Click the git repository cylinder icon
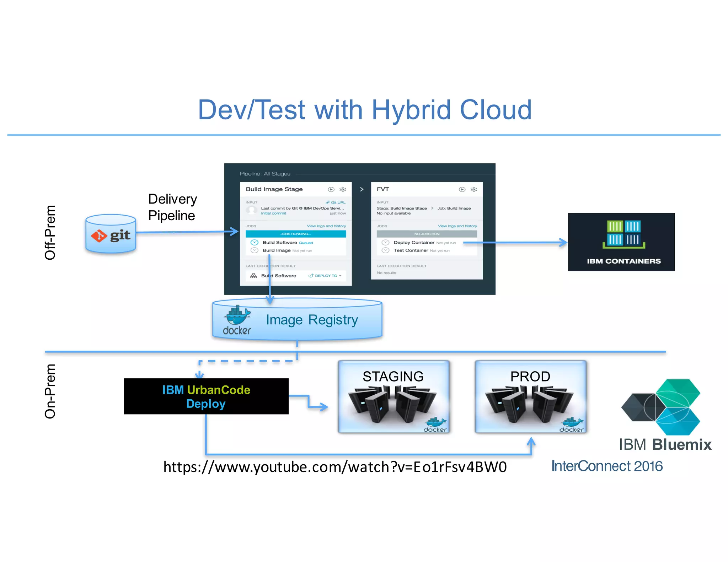This screenshot has height=562, width=728. click(111, 234)
